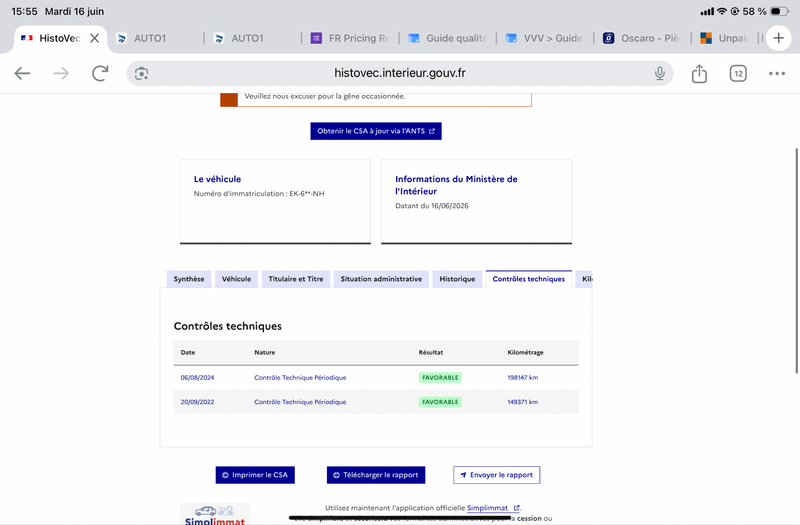Viewport: 800px width, 525px height.
Task: Open the share sheet icon
Action: coord(699,73)
